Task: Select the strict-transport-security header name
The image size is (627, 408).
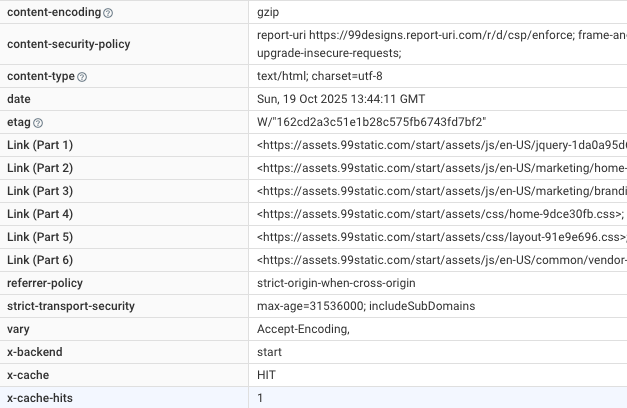Action: pos(71,306)
